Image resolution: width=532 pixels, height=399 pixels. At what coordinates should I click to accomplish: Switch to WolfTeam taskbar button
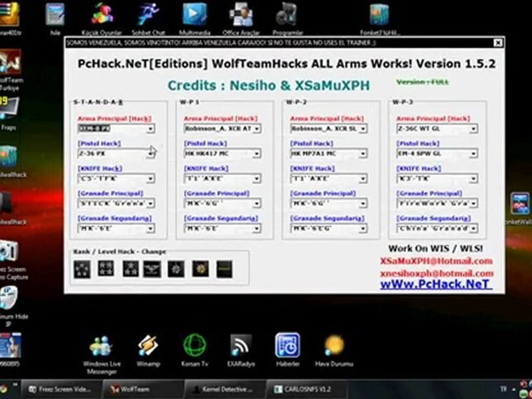pos(142,389)
